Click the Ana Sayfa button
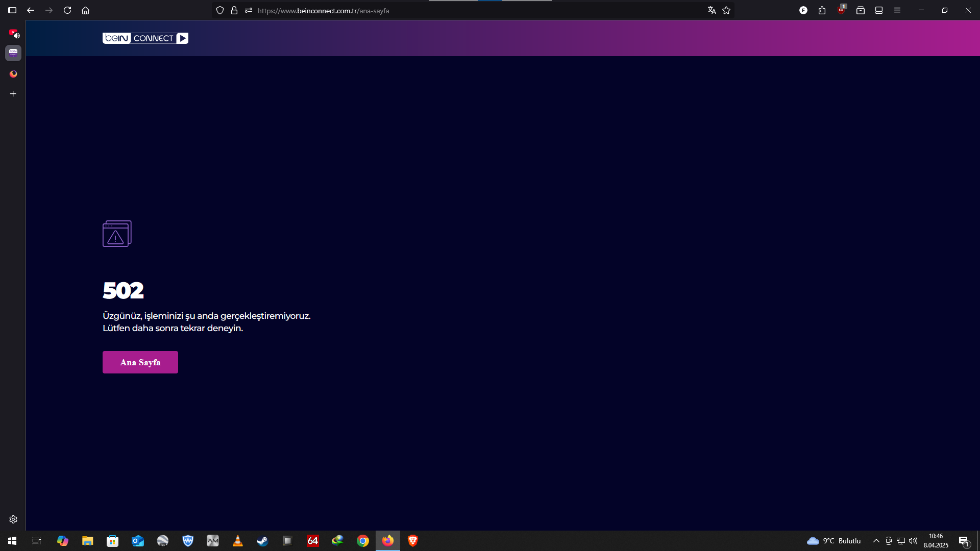 [140, 362]
